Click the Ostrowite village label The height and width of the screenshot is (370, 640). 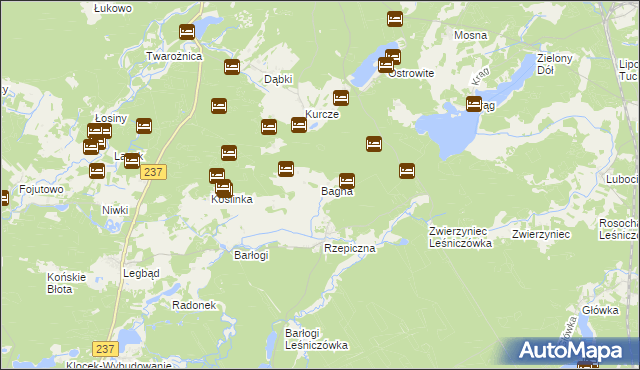(411, 73)
